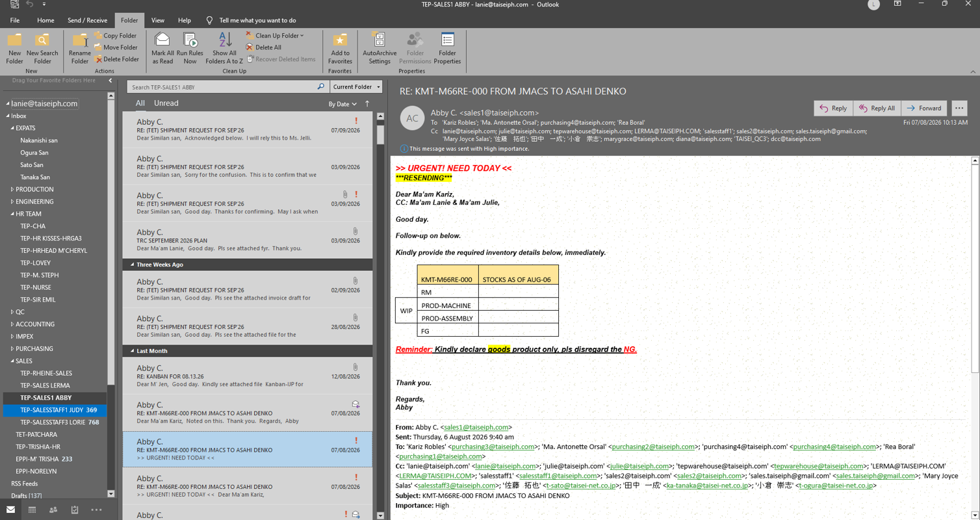Click in the Search TEP-SALES1 ABBY field

222,86
